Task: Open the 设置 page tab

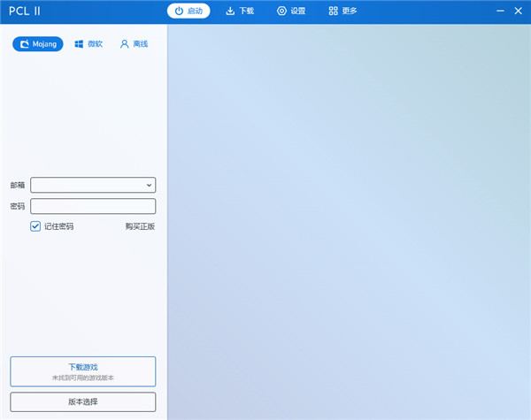Action: pyautogui.click(x=291, y=11)
